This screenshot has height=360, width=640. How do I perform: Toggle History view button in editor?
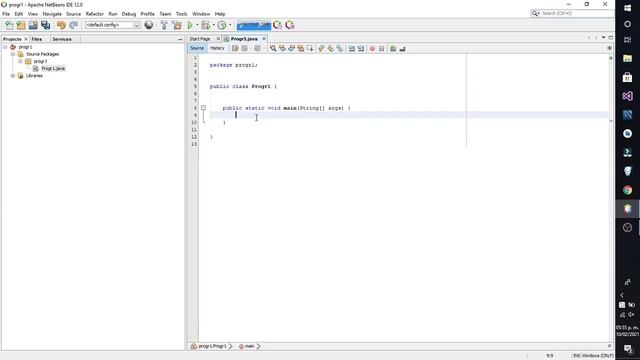pos(217,48)
